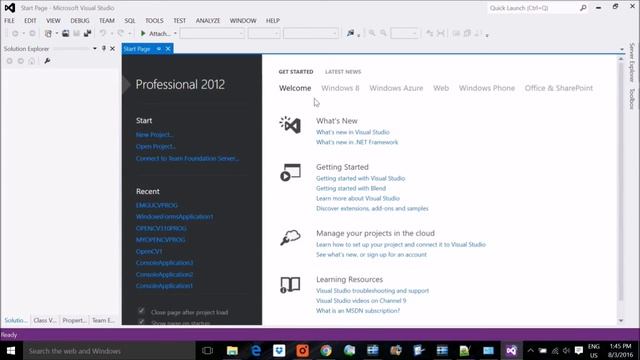Open the Startup Projects combo box

pos(311,33)
